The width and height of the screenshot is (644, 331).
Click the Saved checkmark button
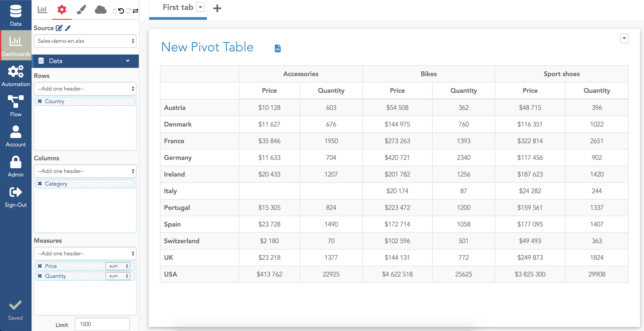pyautogui.click(x=15, y=307)
